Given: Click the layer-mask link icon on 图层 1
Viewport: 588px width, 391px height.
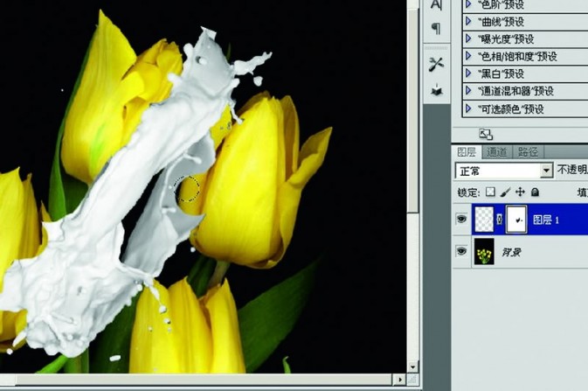Looking at the screenshot, I should click(499, 219).
